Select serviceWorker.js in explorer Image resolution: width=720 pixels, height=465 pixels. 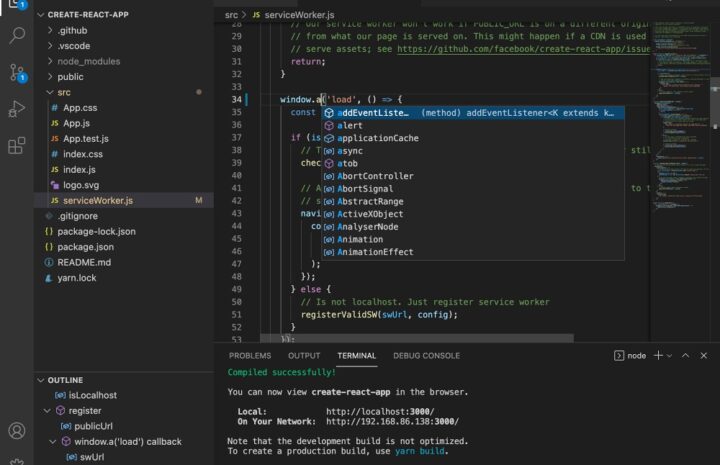(124, 201)
